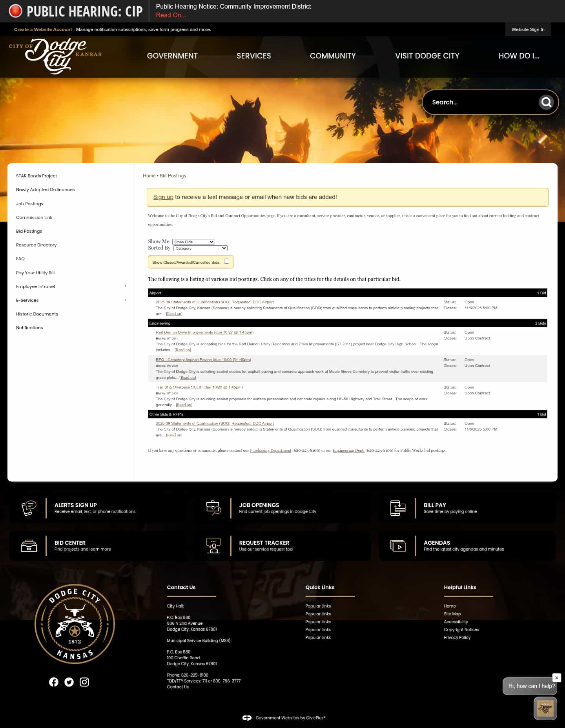Click the Website Sign In button
The width and height of the screenshot is (565, 728).
[528, 29]
